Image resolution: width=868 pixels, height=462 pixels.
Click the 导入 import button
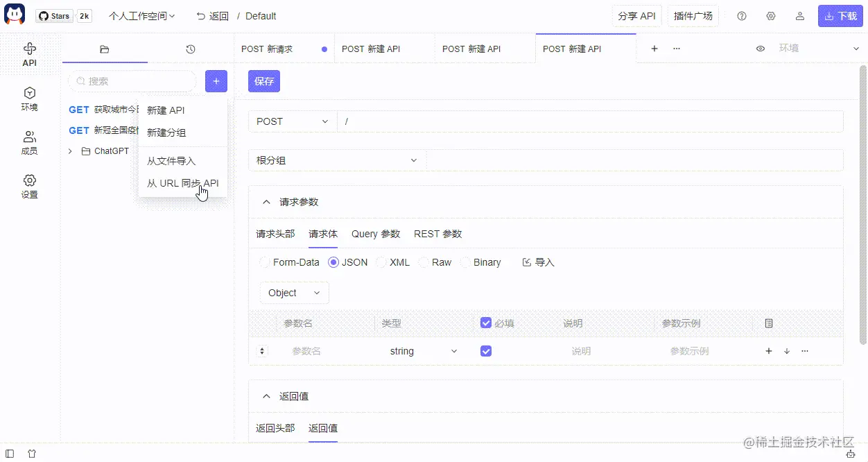538,262
